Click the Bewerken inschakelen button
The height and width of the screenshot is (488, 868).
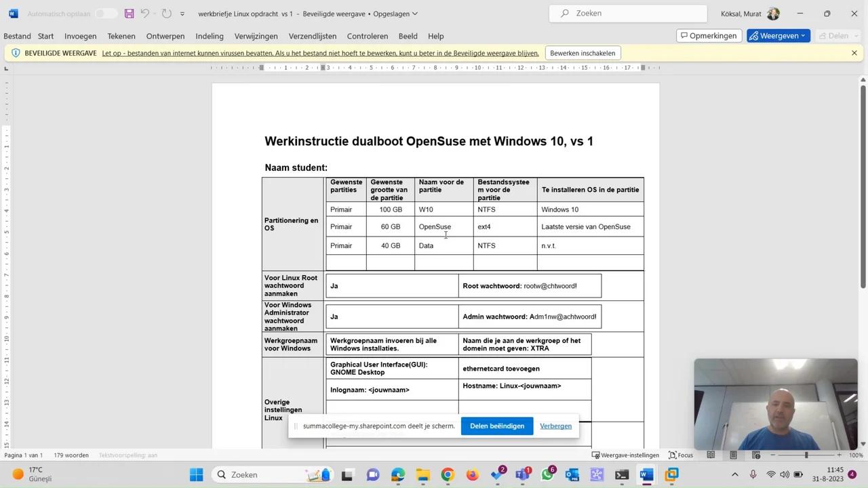click(583, 53)
